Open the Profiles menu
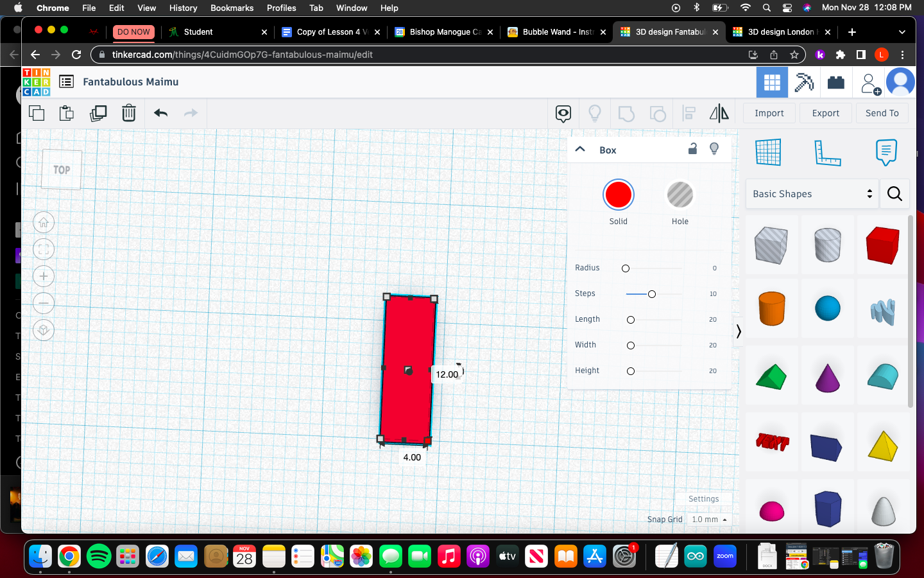The image size is (924, 578). tap(281, 8)
